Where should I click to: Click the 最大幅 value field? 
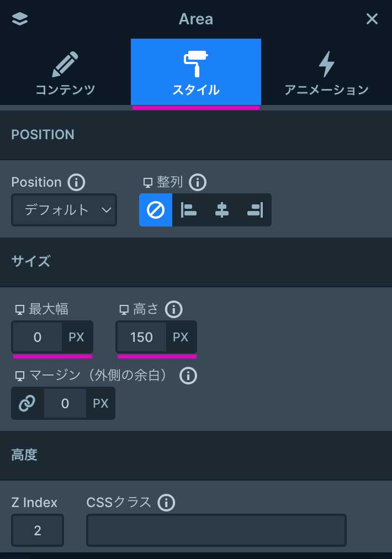(38, 337)
